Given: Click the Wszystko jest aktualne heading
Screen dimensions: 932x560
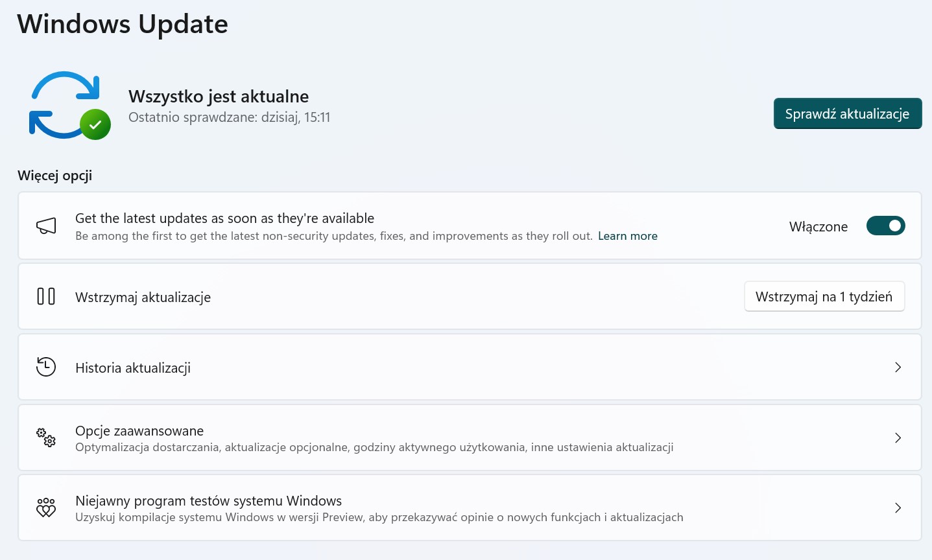Looking at the screenshot, I should [218, 96].
